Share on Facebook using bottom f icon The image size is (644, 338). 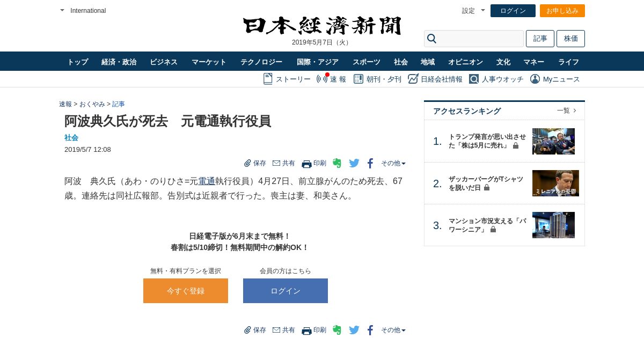coord(370,330)
